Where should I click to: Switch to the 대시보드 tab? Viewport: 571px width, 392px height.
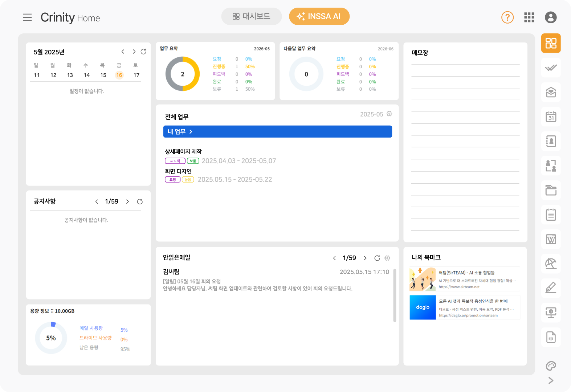[x=252, y=16]
